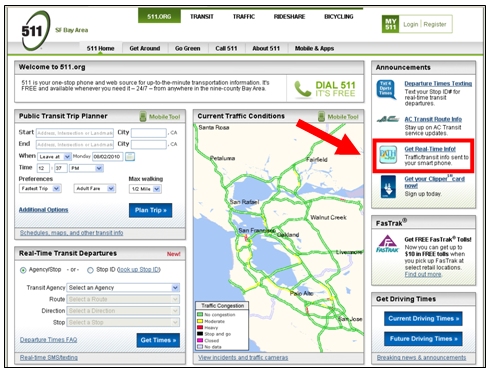Click the Heavy red legend swatch
The height and width of the screenshot is (373, 489).
pos(200,327)
